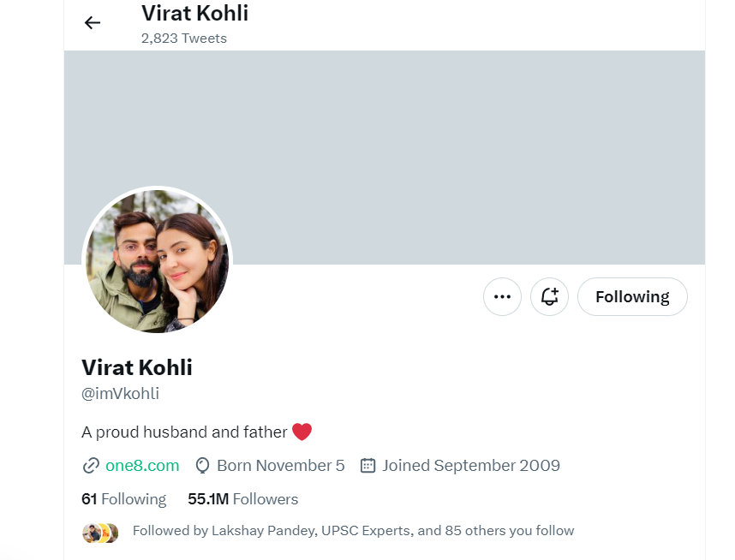View the 61 Following list
The width and height of the screenshot is (735, 560).
tap(124, 499)
